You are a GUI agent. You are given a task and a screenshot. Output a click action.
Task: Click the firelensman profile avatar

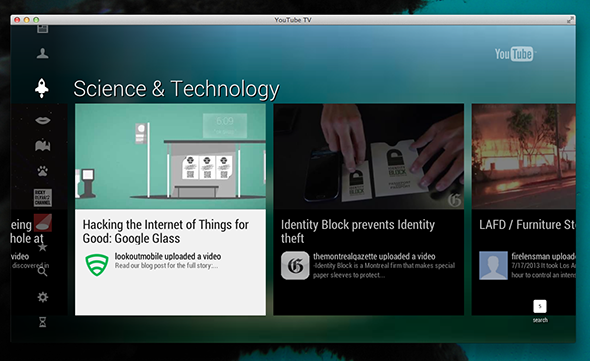pyautogui.click(x=493, y=266)
